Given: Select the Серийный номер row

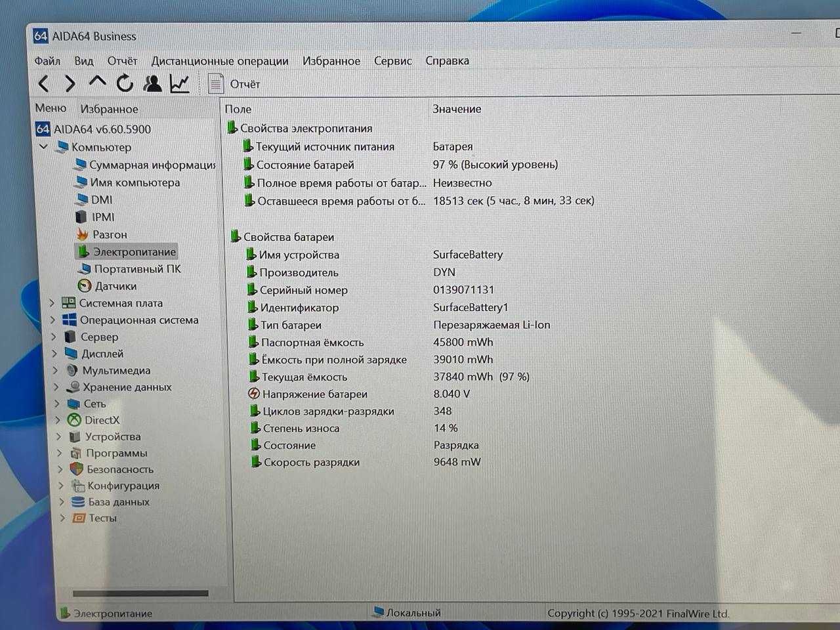Looking at the screenshot, I should tap(371, 289).
